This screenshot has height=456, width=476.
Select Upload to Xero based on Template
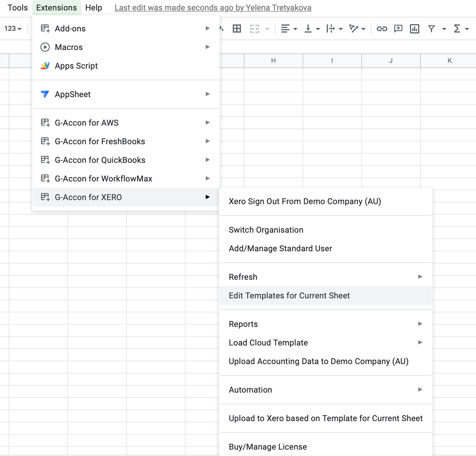(326, 418)
